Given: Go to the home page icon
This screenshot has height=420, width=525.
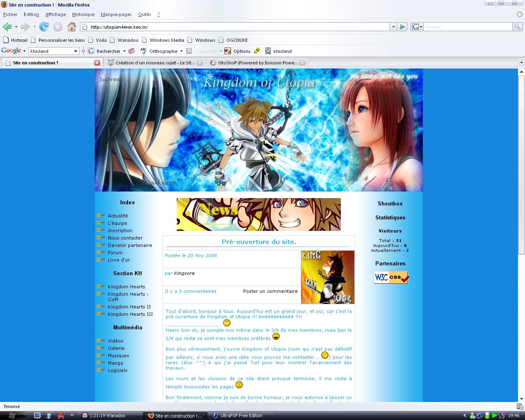Looking at the screenshot, I should click(72, 27).
